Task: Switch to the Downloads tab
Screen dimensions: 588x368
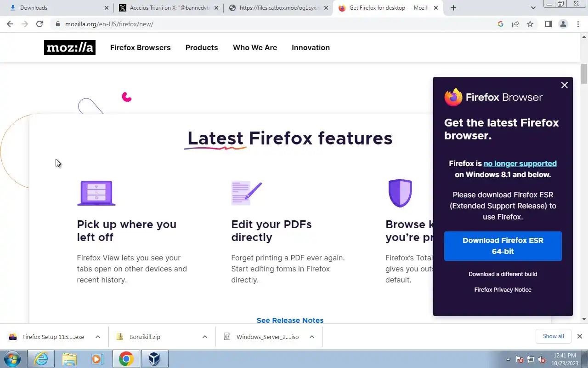Action: point(57,8)
